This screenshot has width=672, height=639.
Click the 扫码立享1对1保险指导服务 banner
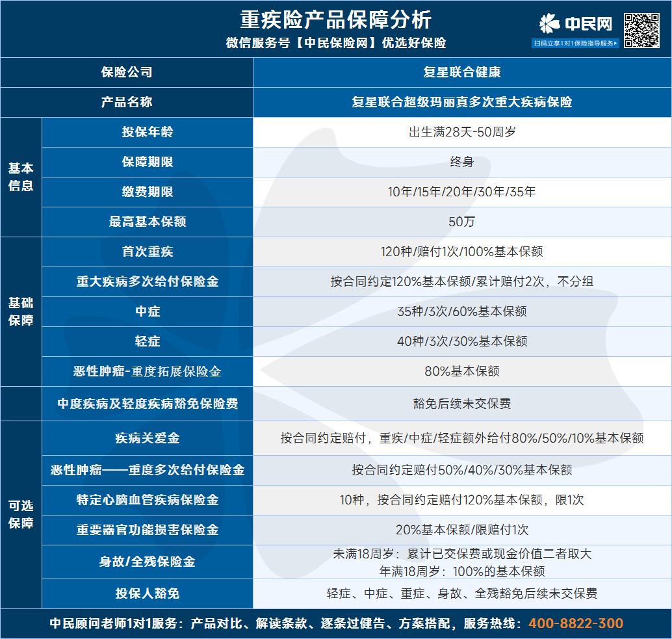click(x=576, y=44)
